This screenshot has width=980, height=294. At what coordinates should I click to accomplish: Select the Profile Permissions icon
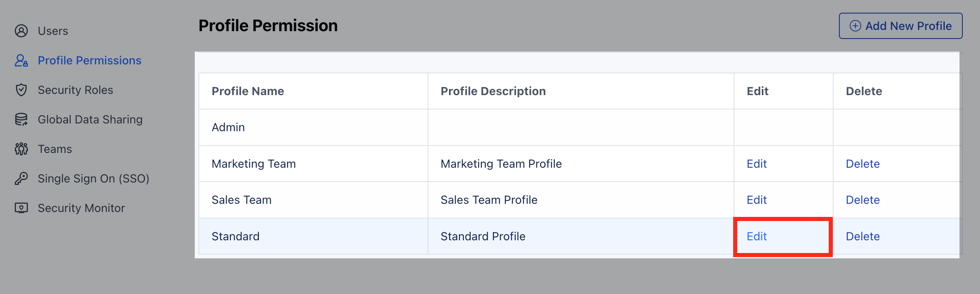pyautogui.click(x=21, y=60)
